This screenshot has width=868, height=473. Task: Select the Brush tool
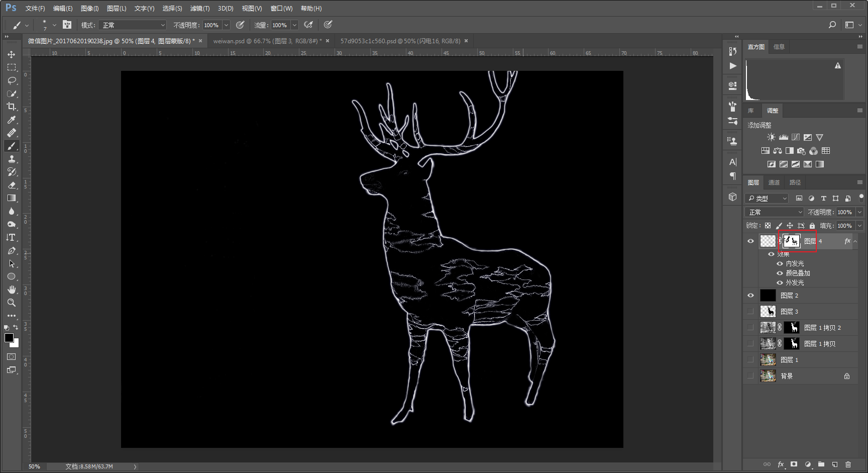pyautogui.click(x=11, y=146)
